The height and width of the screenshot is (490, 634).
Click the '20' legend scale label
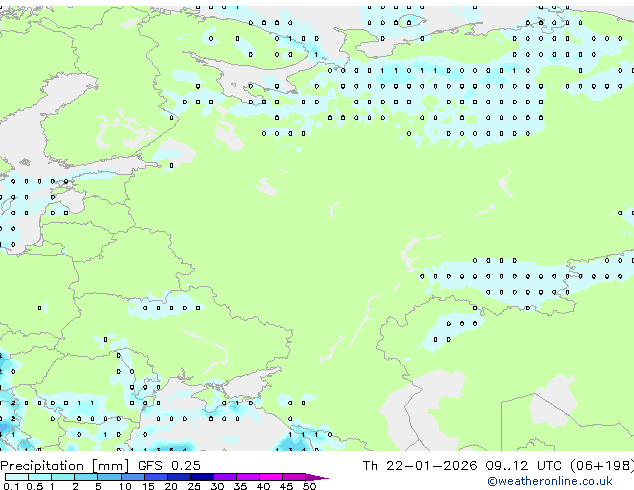171,486
